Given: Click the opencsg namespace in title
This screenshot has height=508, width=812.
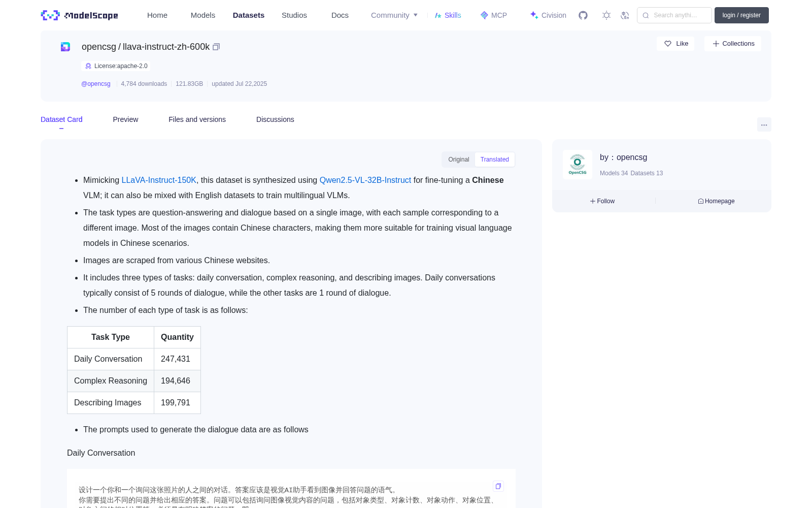Looking at the screenshot, I should [x=99, y=47].
